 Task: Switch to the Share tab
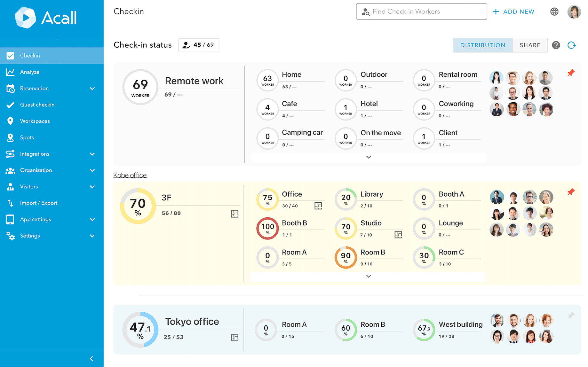click(x=530, y=45)
